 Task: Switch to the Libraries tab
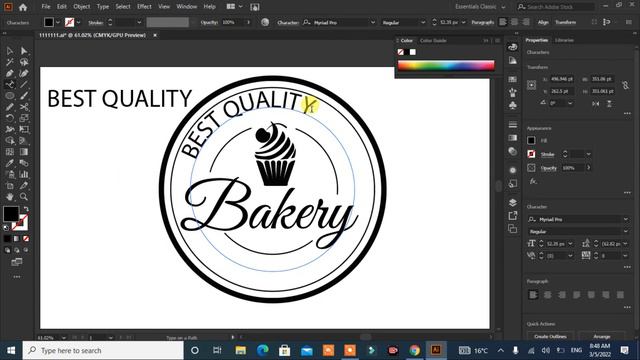pos(564,40)
